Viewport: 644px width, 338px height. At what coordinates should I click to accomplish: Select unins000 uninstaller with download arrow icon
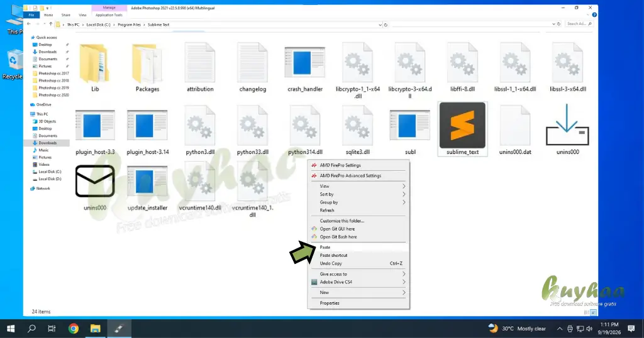tap(568, 129)
